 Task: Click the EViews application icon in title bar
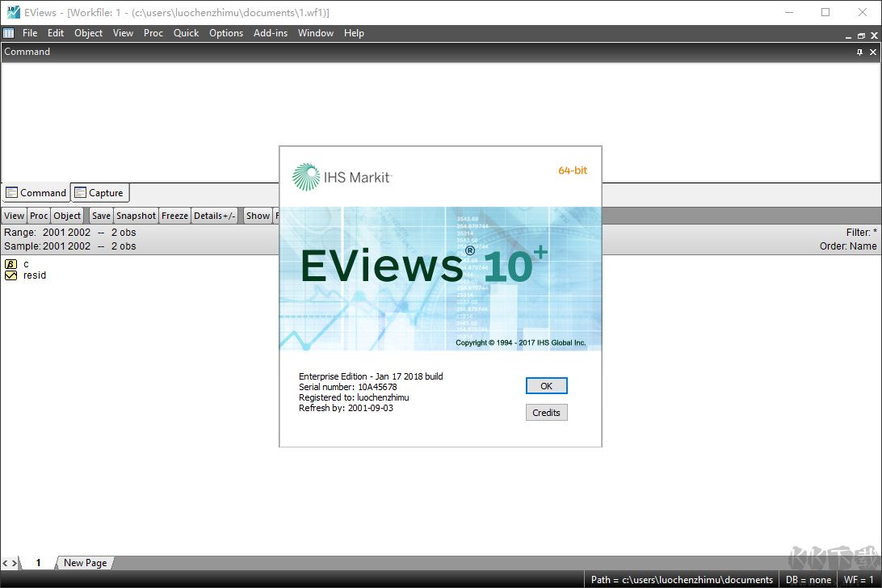[13, 12]
